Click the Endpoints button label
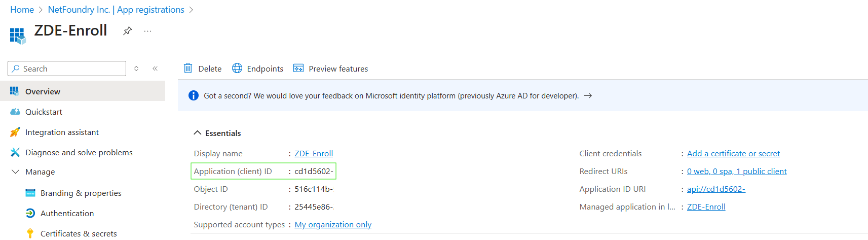Image resolution: width=868 pixels, height=240 pixels. tap(265, 68)
